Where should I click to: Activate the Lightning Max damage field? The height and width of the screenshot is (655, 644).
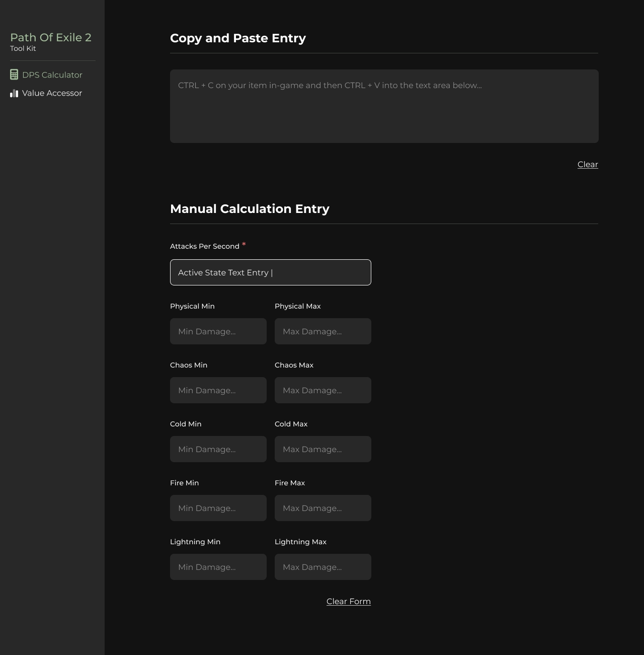tap(323, 567)
